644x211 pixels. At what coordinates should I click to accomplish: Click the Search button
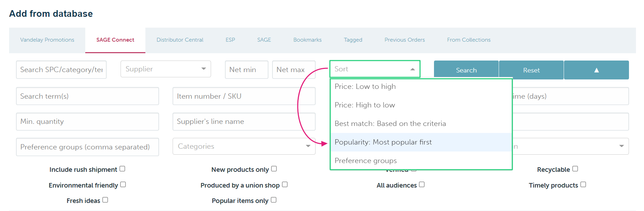466,70
